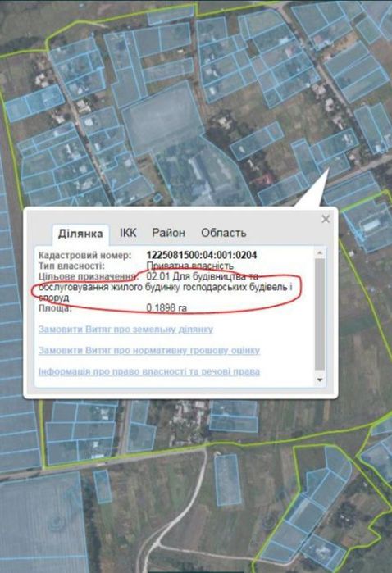Click link Замовити Витяг про земельну ділянку
392x573 pixels.
125,330
